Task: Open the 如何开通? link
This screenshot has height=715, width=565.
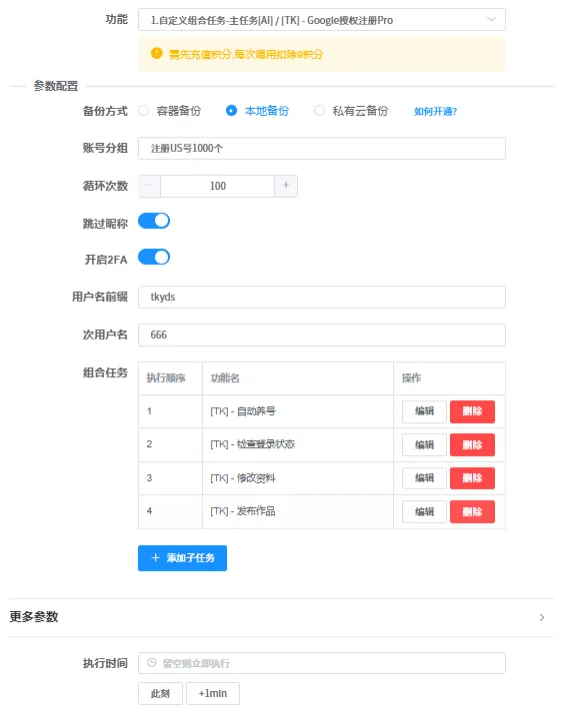Action: [x=435, y=111]
